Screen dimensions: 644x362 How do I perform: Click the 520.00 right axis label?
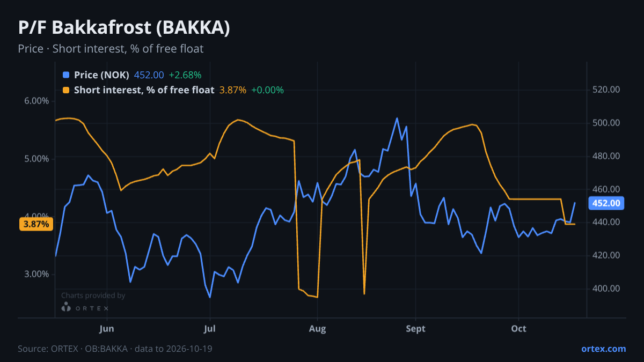point(606,90)
